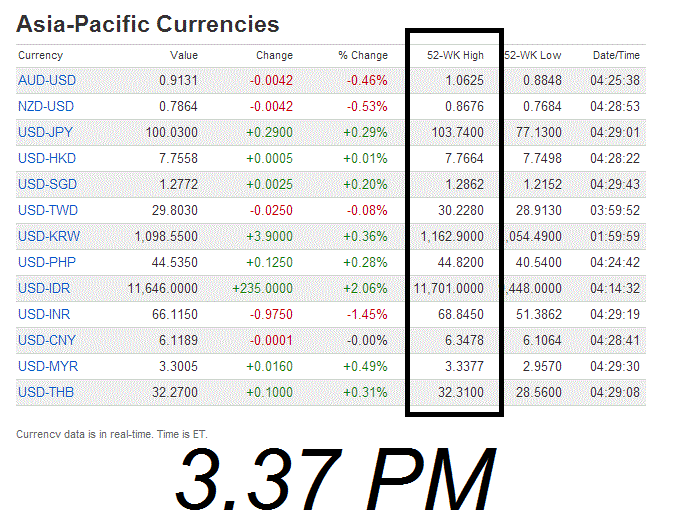Open the NZD-USD currency link
681x519 pixels.
[46, 107]
